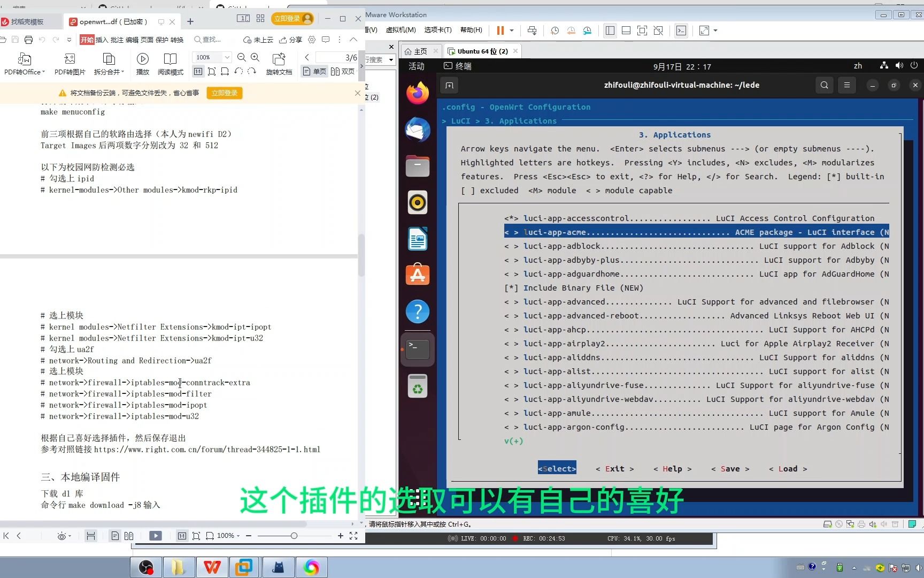Select the 旋转文档 rotate document tool
Viewport: 924px width, 578px height.
[279, 65]
